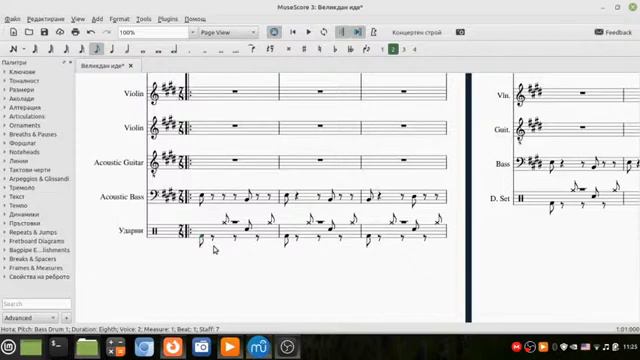Toggle natural accidental
The width and height of the screenshot is (640, 360).
pyautogui.click(x=320, y=49)
